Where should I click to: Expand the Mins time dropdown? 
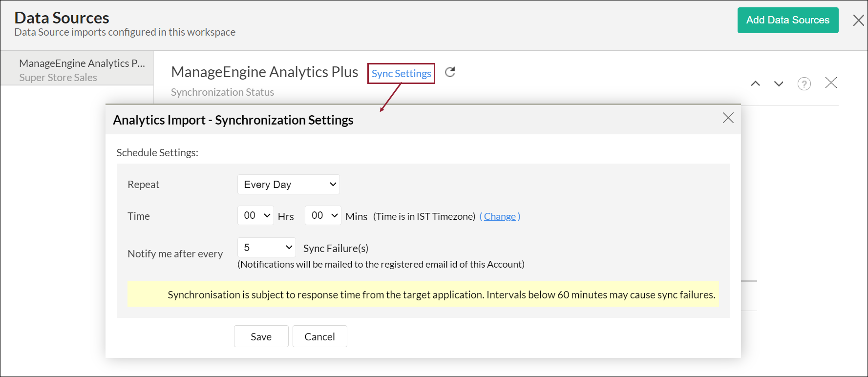click(323, 215)
